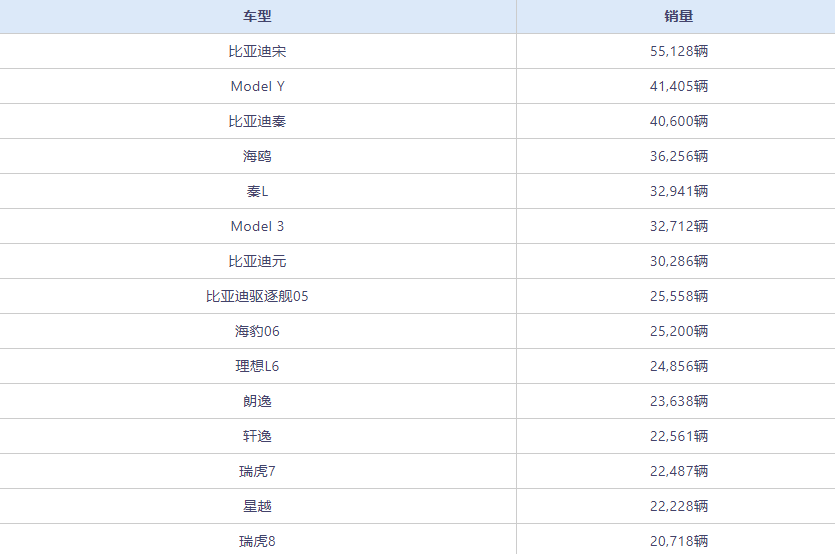Screen dimensions: 835x554
Task: Click the 比亚迪元 model cell
Action: tap(257, 262)
